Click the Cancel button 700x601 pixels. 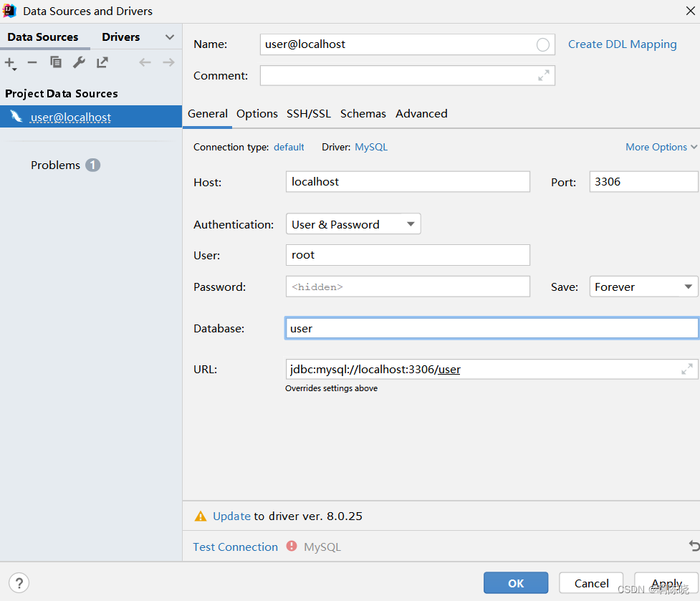pyautogui.click(x=591, y=582)
